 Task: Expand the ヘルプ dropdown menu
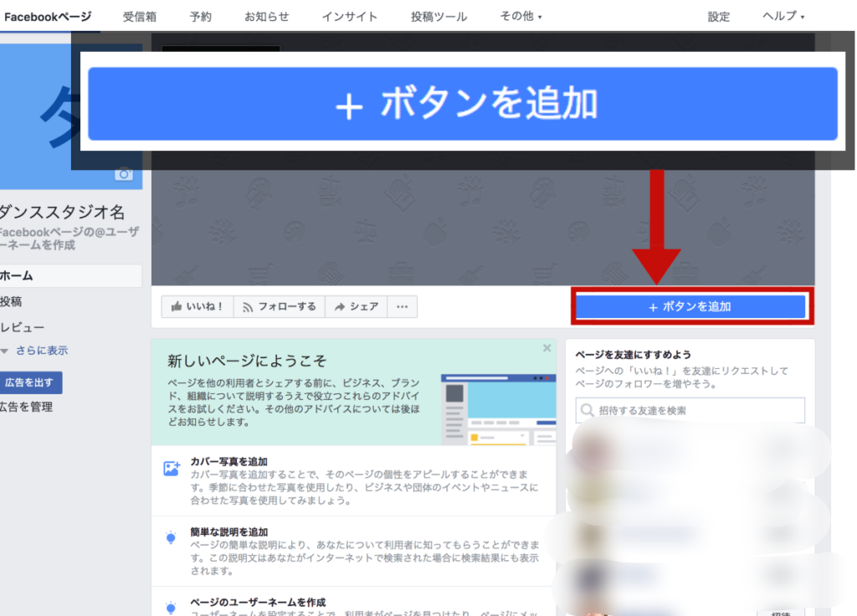(783, 17)
